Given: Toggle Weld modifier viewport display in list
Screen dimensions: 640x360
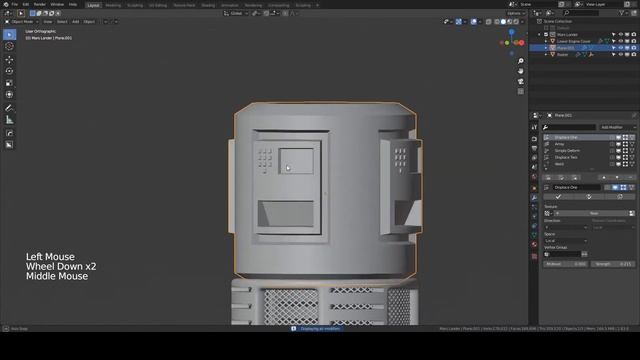Looking at the screenshot, I should 618,164.
